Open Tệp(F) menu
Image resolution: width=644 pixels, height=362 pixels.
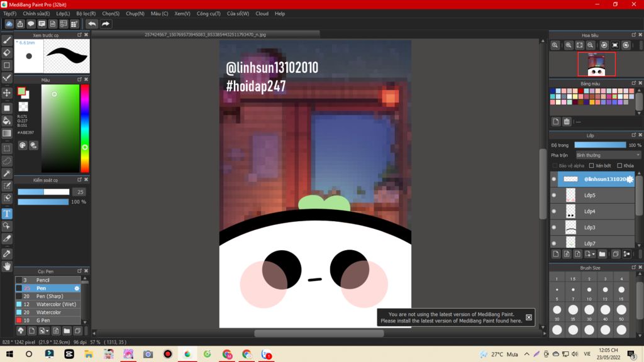click(x=9, y=14)
